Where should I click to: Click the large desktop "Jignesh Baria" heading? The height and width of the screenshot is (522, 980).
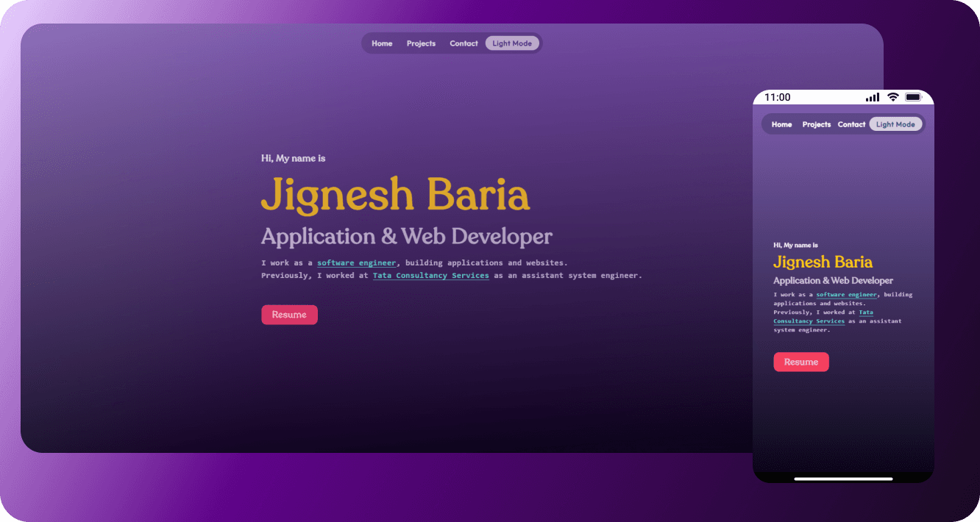click(x=395, y=196)
